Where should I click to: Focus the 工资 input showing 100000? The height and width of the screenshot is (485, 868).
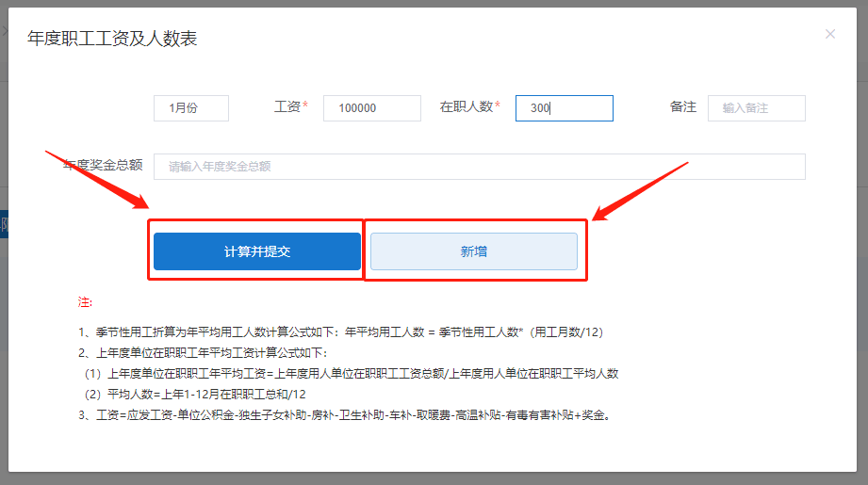371,108
